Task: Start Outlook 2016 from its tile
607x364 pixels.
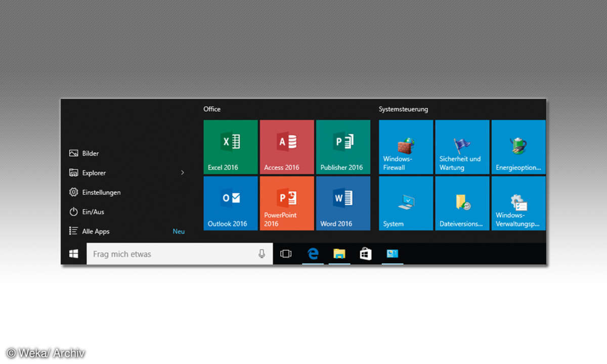Action: pyautogui.click(x=231, y=203)
